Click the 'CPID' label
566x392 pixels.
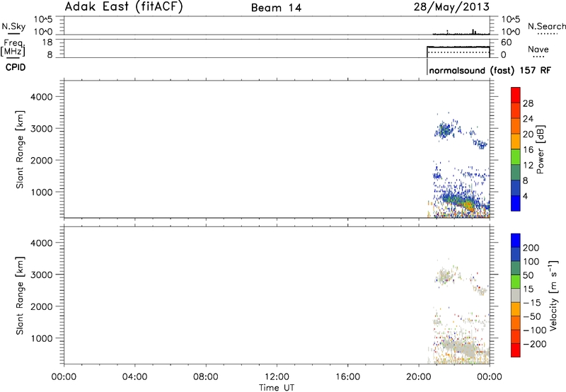16,67
